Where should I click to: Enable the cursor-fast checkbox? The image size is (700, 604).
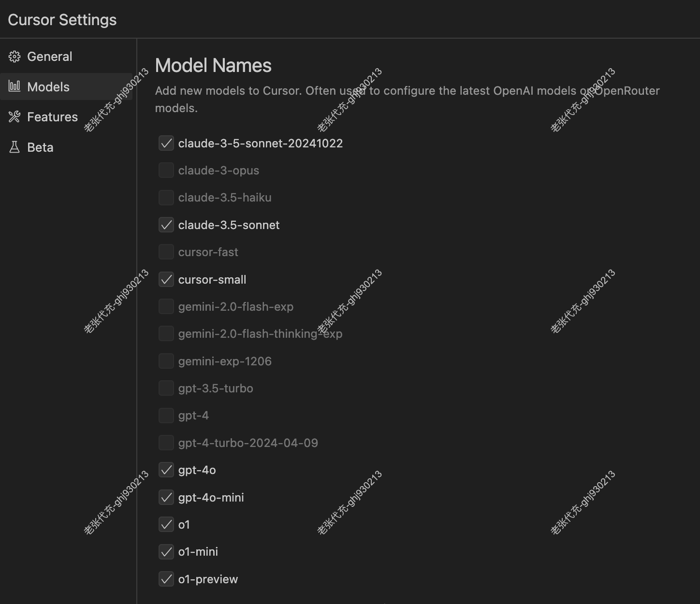coord(166,252)
